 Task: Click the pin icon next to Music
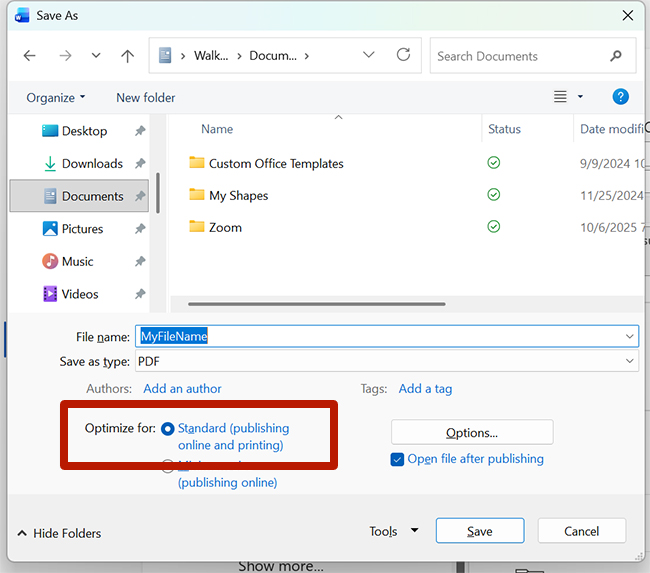coord(140,261)
